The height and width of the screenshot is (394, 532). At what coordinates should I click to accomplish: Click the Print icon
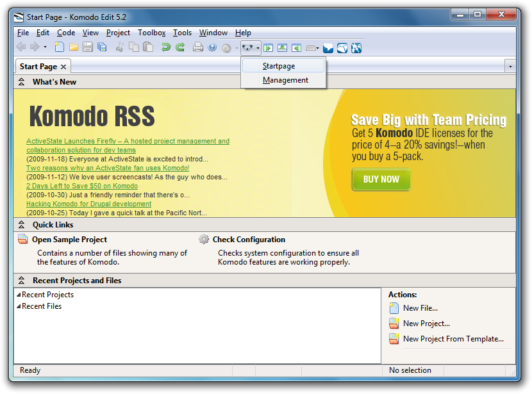198,47
